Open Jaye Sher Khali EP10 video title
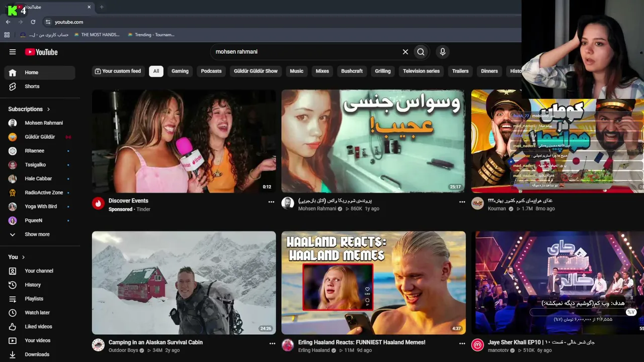Image resolution: width=644 pixels, height=362 pixels. tap(541, 342)
